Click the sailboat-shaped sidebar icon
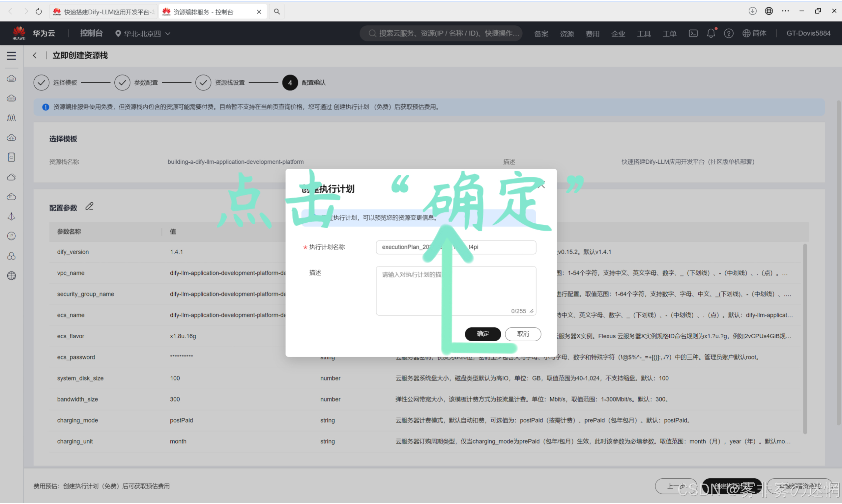The width and height of the screenshot is (842, 504). pyautogui.click(x=11, y=217)
